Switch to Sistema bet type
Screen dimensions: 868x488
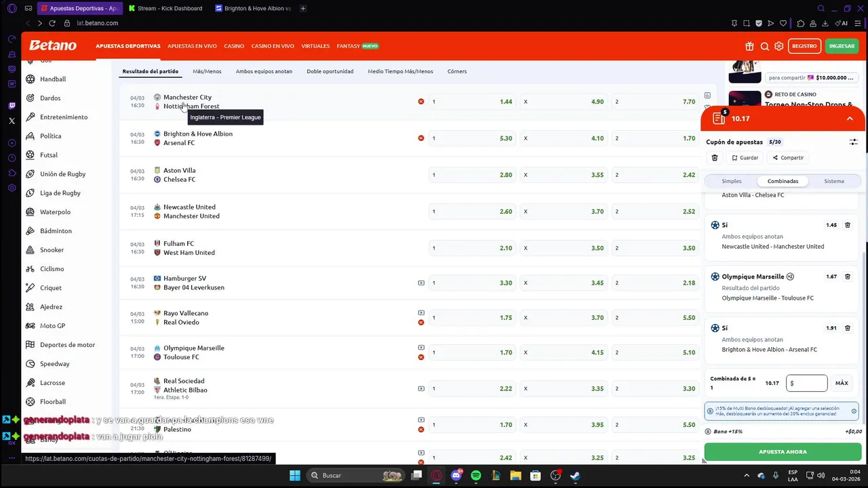click(x=834, y=181)
